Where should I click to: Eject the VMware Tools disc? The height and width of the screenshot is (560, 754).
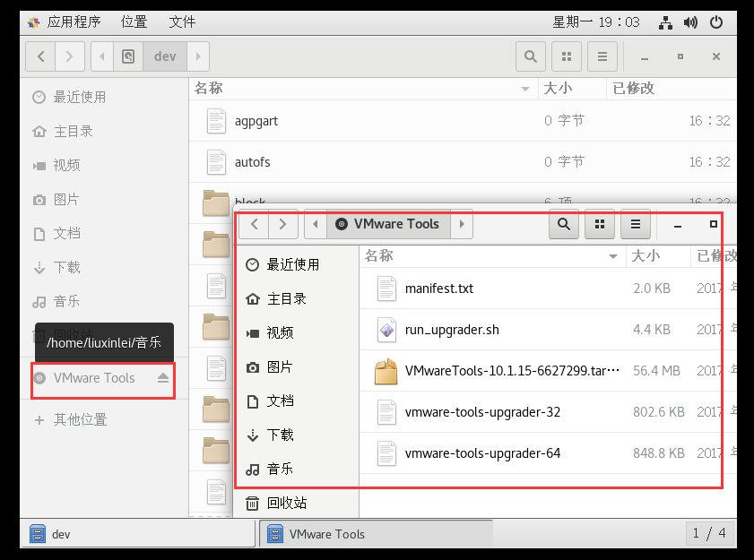(x=163, y=378)
